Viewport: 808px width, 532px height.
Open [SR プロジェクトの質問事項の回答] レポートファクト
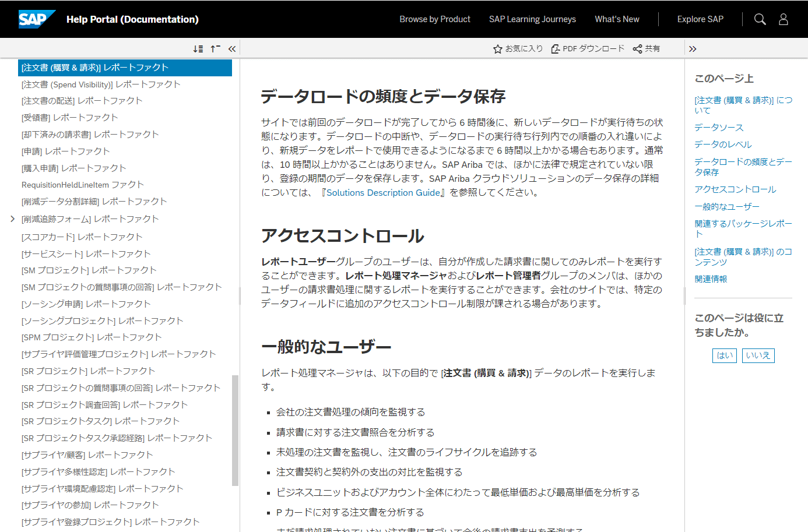pos(121,388)
